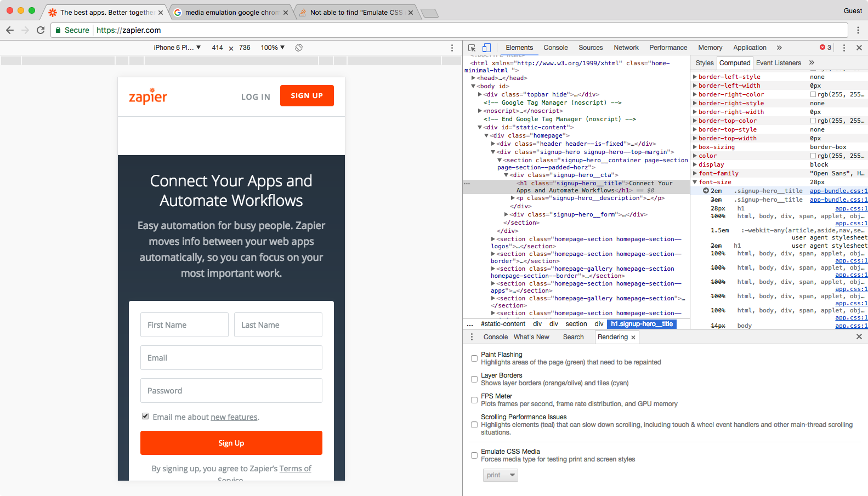Screen dimensions: 868x496
Task: Open the Chrome three-dot menu
Action: coord(858,30)
